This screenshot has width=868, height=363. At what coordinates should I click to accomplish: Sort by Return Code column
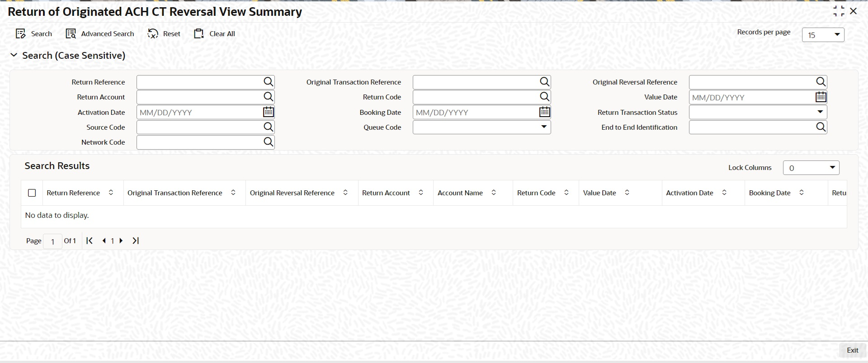pyautogui.click(x=566, y=193)
